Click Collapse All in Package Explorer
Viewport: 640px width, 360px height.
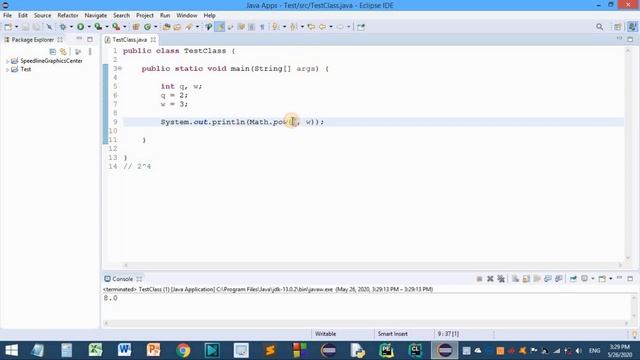pyautogui.click(x=53, y=51)
